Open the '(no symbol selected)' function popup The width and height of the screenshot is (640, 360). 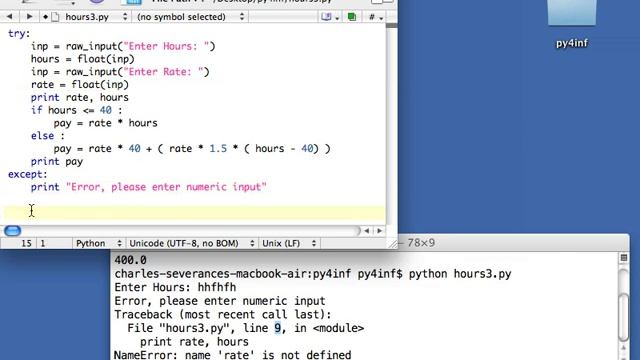(x=191, y=17)
